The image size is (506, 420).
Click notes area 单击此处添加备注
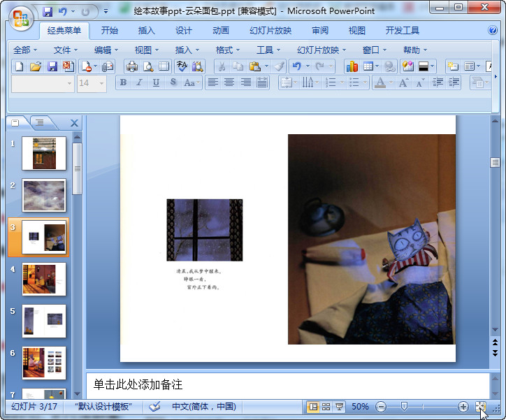[x=288, y=385]
